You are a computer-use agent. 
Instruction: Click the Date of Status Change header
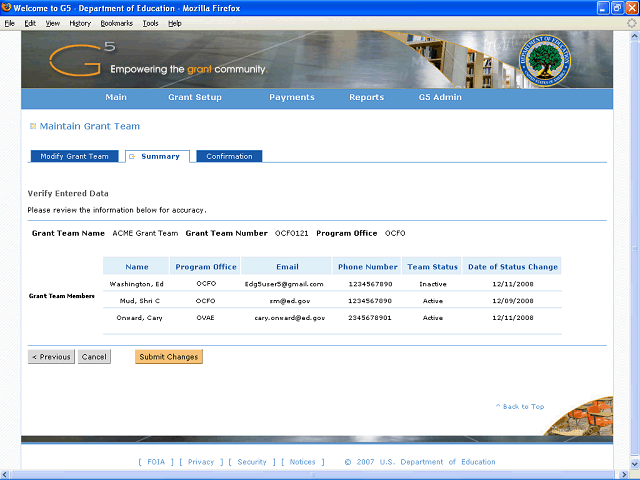513,267
